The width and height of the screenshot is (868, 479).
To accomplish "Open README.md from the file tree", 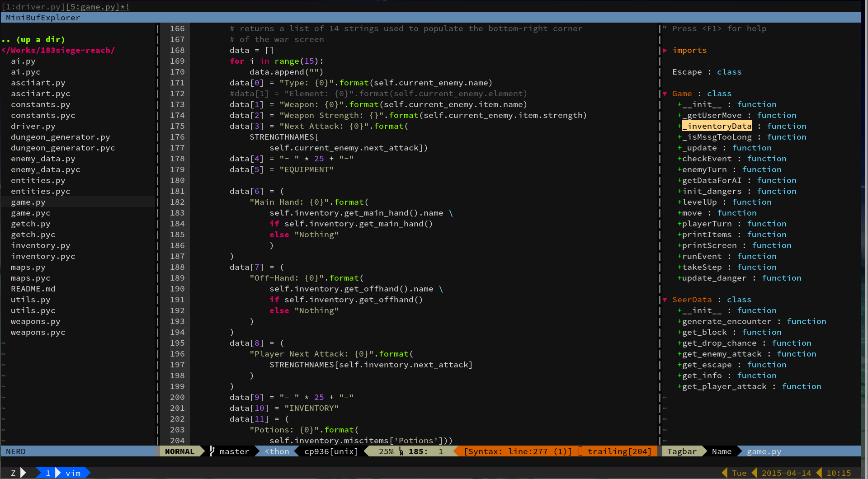I will coord(33,289).
